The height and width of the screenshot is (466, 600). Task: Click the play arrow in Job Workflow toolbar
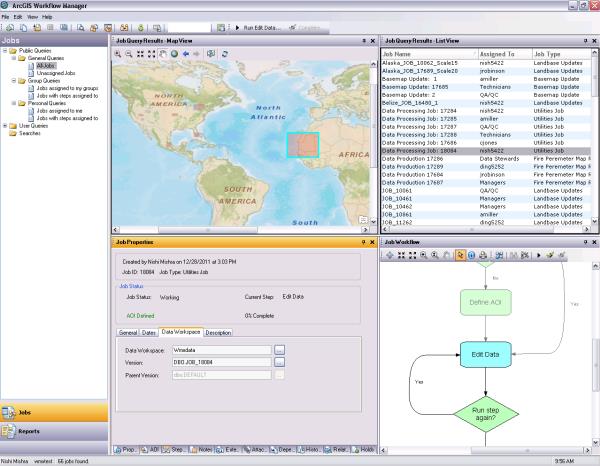click(539, 255)
